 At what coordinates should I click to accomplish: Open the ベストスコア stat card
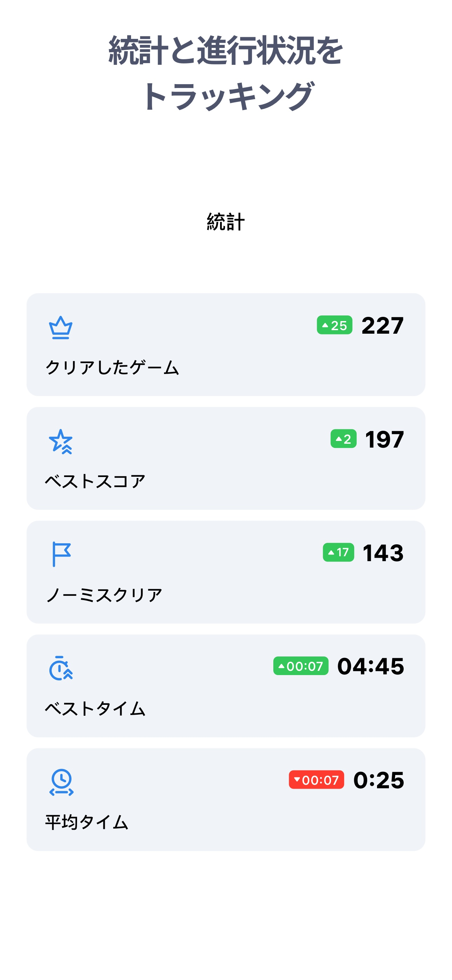tap(226, 458)
